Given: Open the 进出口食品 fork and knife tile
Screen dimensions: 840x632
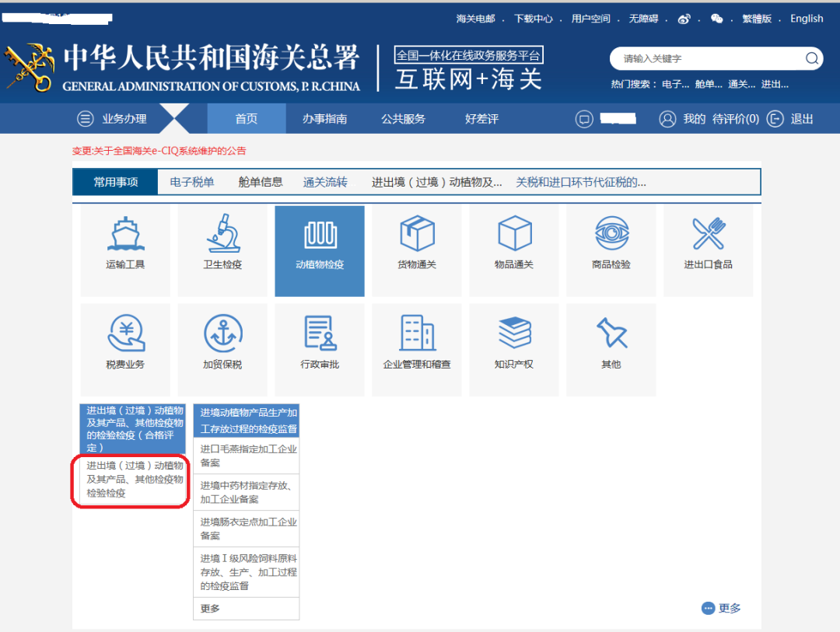Looking at the screenshot, I should [x=709, y=250].
